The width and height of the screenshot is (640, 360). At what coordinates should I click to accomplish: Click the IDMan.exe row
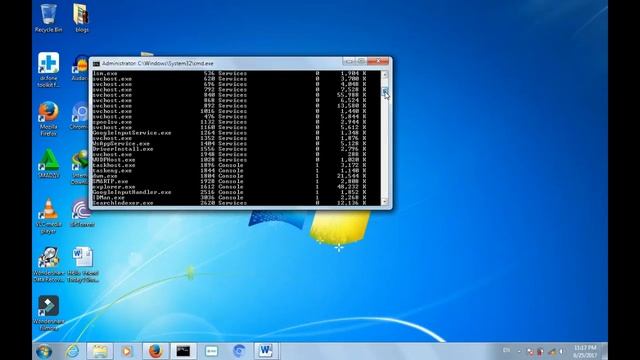[x=229, y=197]
